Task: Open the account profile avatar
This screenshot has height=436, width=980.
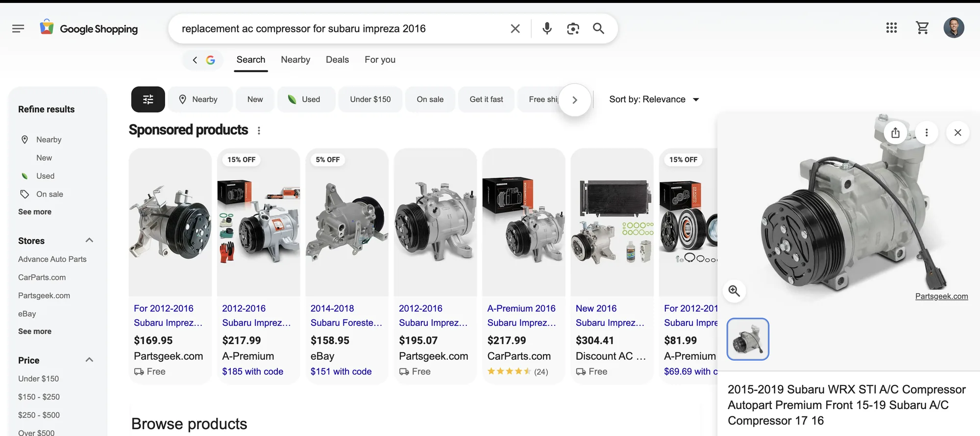Action: point(954,28)
